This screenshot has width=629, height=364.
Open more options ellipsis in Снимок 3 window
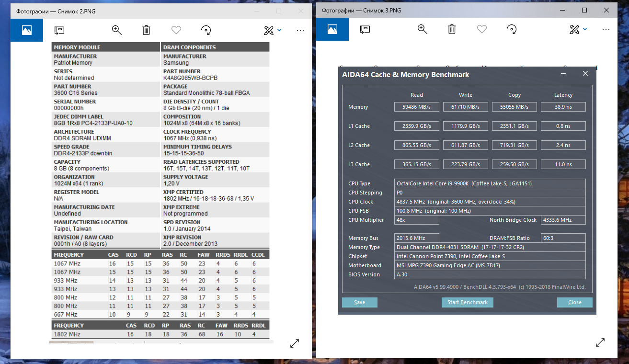pos(606,29)
